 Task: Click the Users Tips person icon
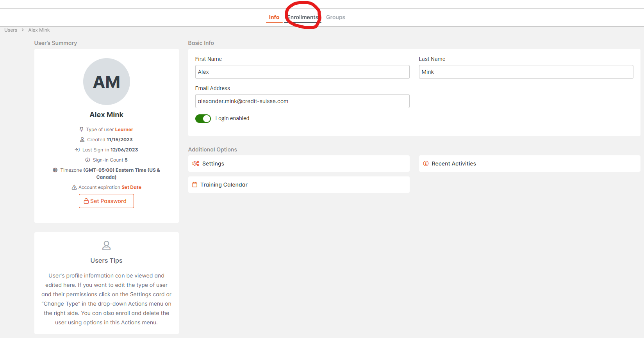(x=106, y=245)
